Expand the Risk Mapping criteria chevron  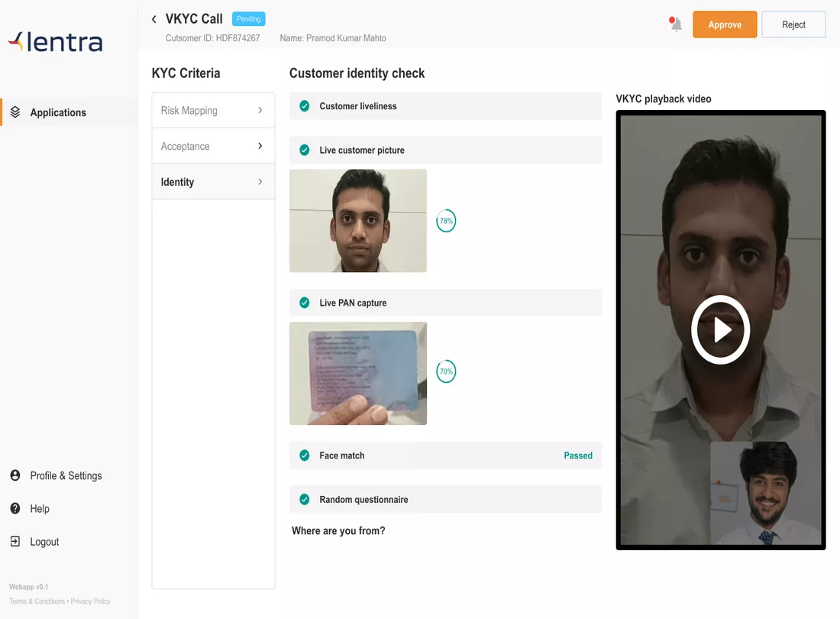260,111
